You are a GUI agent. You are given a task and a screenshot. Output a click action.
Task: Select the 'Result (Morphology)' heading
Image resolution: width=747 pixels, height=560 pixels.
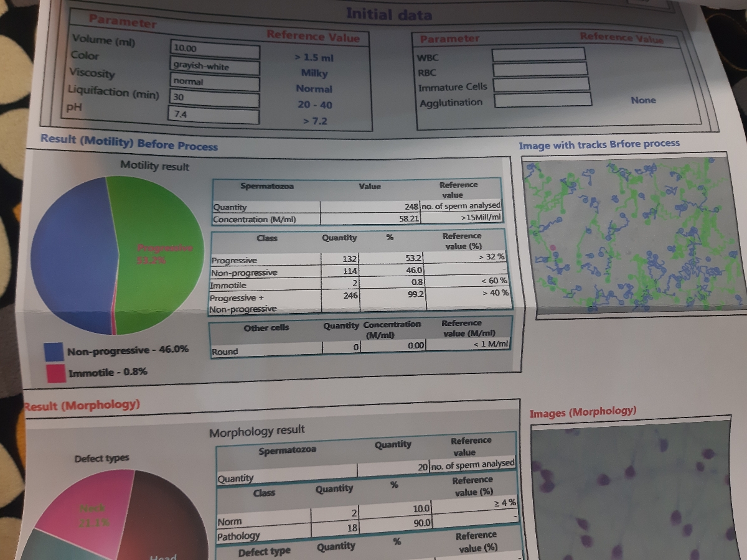point(82,406)
